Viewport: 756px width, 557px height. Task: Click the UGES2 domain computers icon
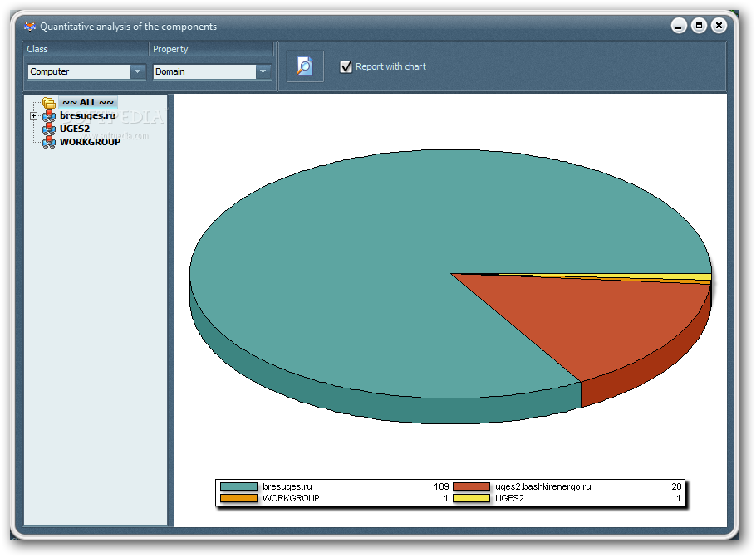(49, 129)
